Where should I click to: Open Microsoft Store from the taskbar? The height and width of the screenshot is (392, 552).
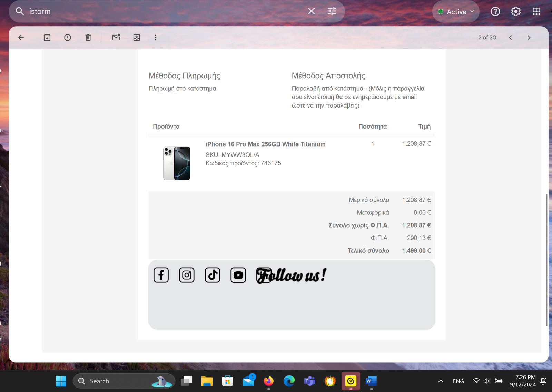(x=227, y=381)
